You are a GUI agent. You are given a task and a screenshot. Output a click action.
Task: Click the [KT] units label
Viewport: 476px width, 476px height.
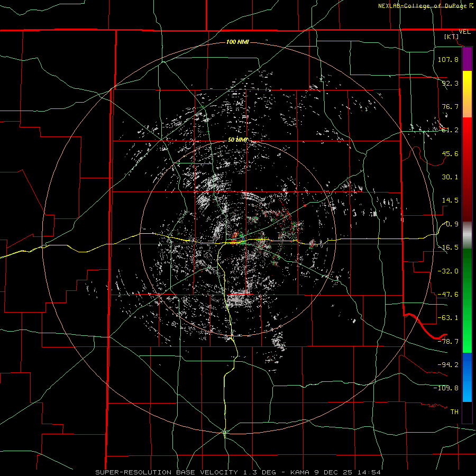[452, 36]
